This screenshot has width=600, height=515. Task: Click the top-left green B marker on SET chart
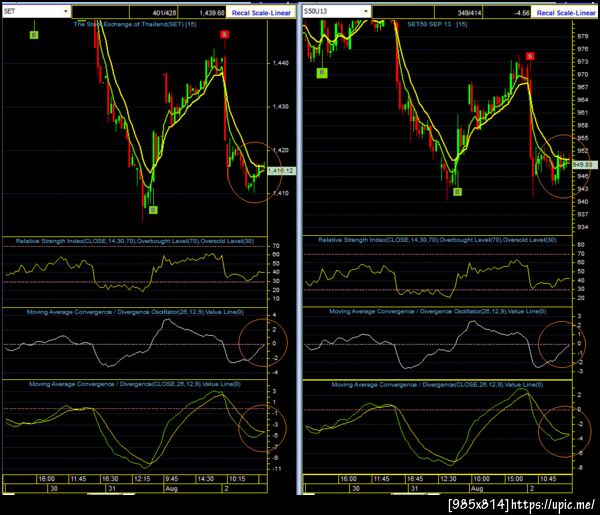point(34,35)
